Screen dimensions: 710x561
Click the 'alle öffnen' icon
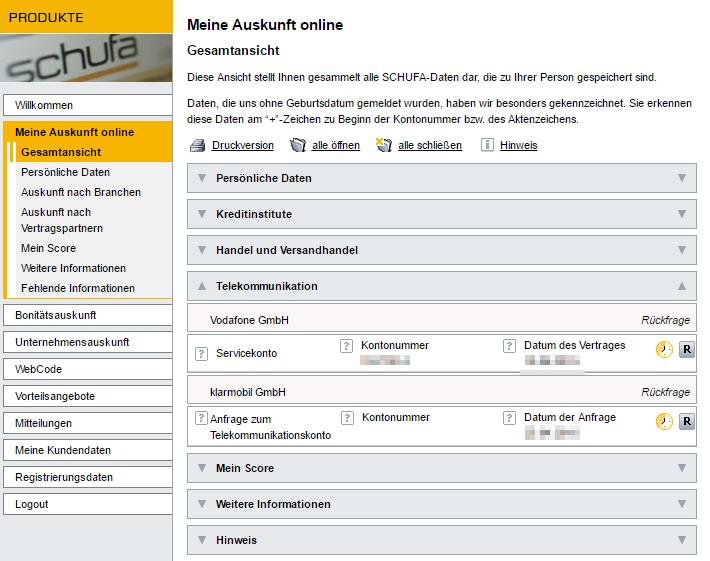click(x=297, y=145)
